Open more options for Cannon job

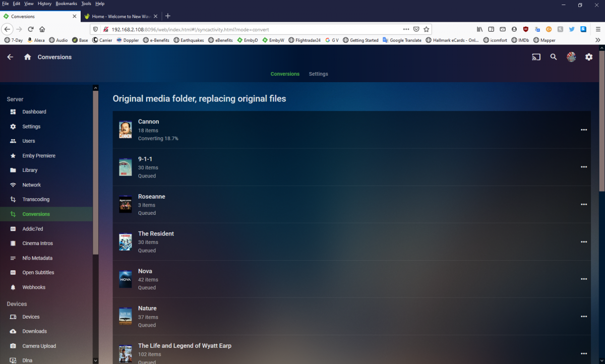(x=584, y=130)
